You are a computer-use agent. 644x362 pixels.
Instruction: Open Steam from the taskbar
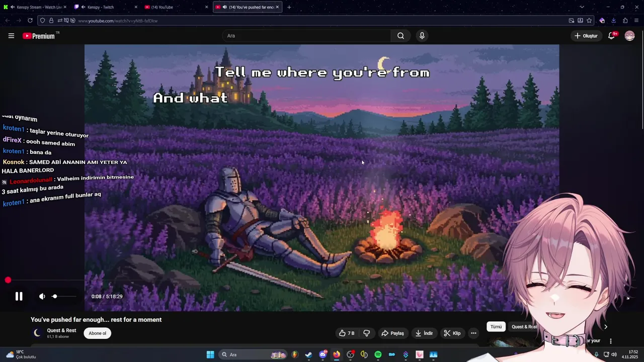pyautogui.click(x=308, y=354)
